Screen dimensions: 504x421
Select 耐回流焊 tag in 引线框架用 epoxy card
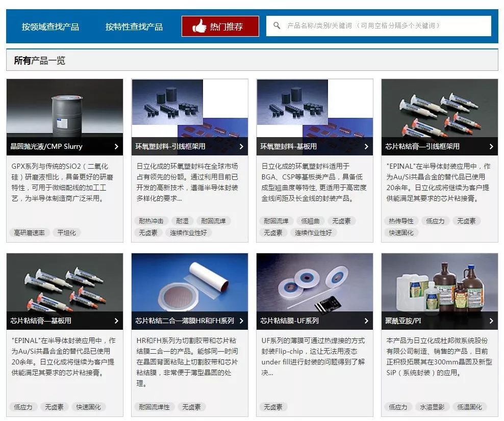(x=213, y=221)
